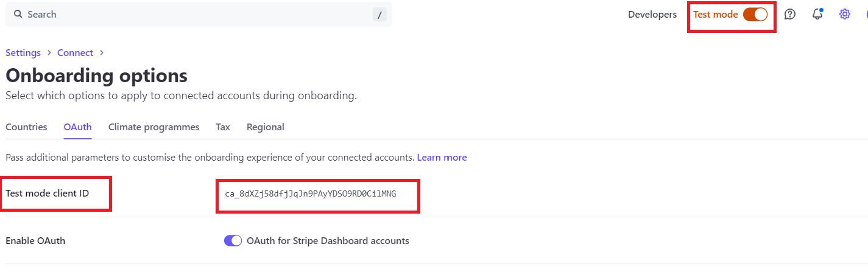Navigate to Connect in the breadcrumb
Screen dimensions: 868x272
click(75, 53)
